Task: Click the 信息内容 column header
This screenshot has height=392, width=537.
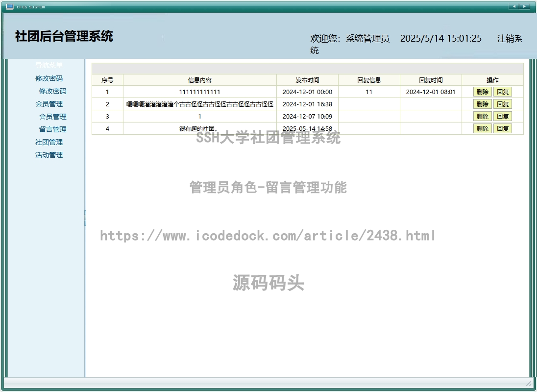Action: click(200, 80)
